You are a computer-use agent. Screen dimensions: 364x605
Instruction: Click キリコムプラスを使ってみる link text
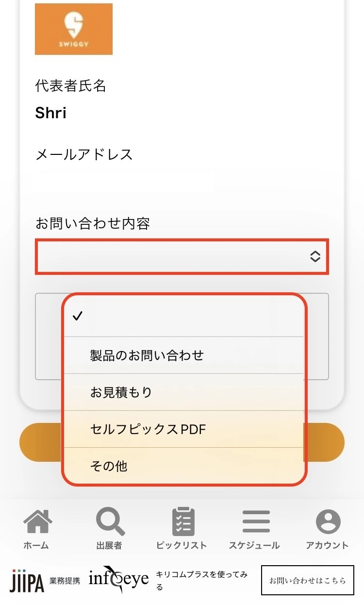(x=202, y=581)
